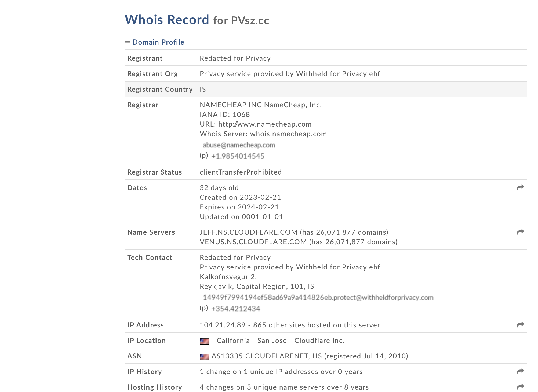This screenshot has height=392, width=538.
Task: Click the Registrant Country row
Action: pos(326,89)
